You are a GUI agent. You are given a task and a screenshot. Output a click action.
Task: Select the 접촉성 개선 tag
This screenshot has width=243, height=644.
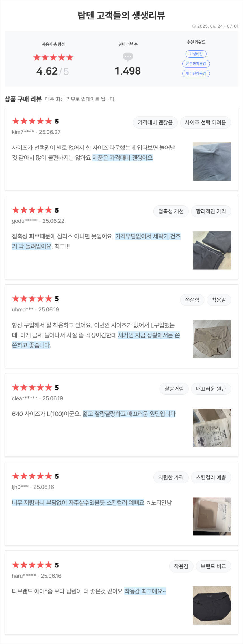point(171,211)
